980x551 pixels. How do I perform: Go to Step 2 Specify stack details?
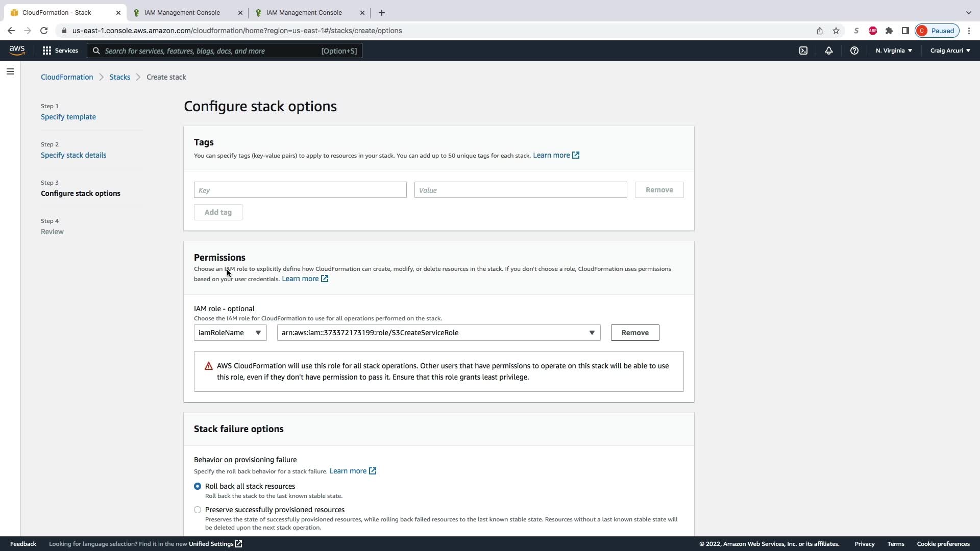(73, 155)
